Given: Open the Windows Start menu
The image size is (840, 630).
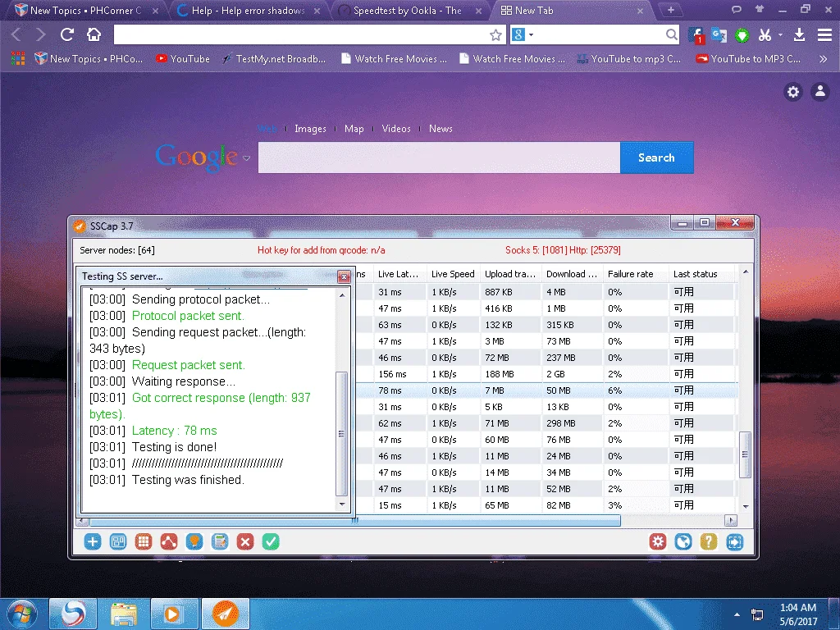Looking at the screenshot, I should (x=22, y=614).
